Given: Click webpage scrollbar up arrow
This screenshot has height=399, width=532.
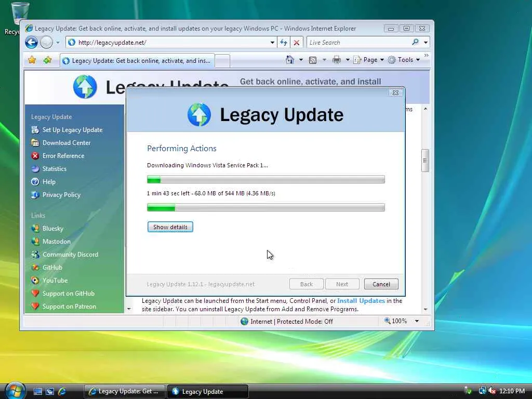Looking at the screenshot, I should coord(425,109).
